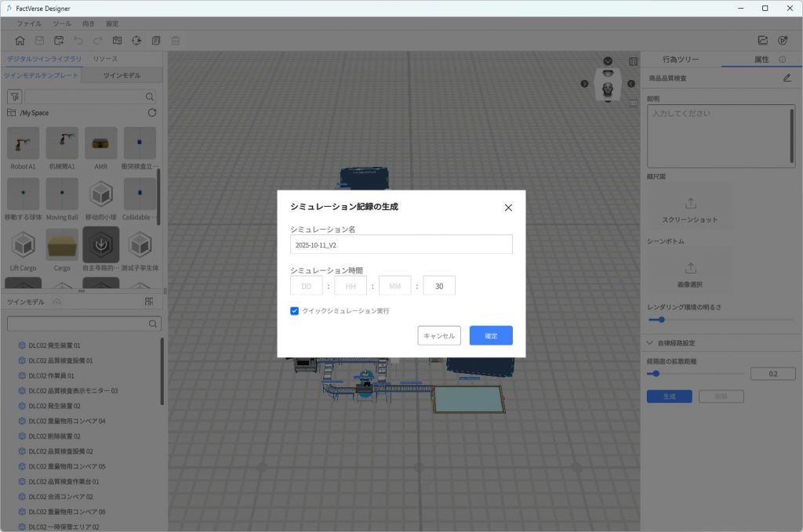This screenshot has width=803, height=532.
Task: Open the ファイル menu
Action: pos(29,24)
